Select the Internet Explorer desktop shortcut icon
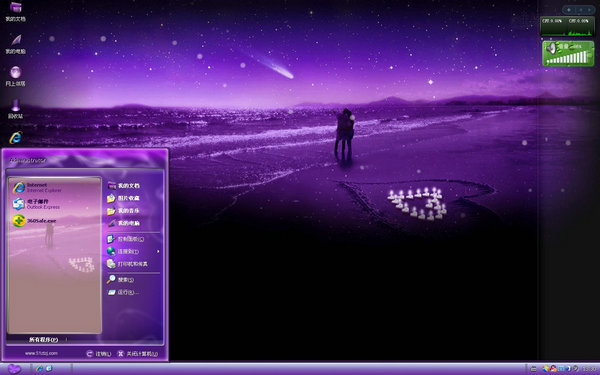The image size is (600, 375). click(15, 138)
